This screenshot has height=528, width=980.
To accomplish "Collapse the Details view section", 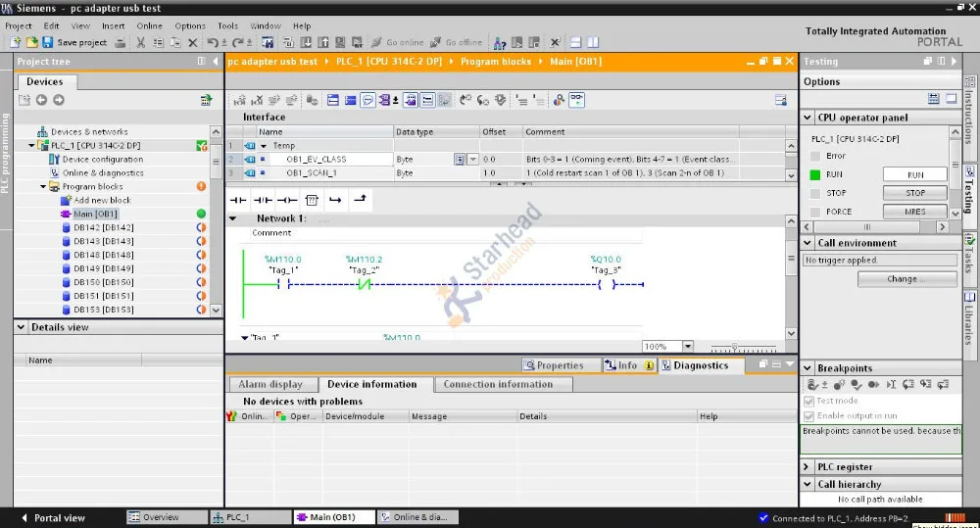I will (x=21, y=327).
